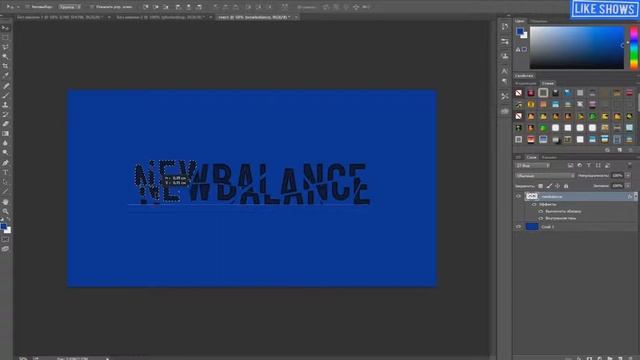This screenshot has width=640, height=360.
Task: Filter layers by type 'T' icon
Action: (x=589, y=165)
